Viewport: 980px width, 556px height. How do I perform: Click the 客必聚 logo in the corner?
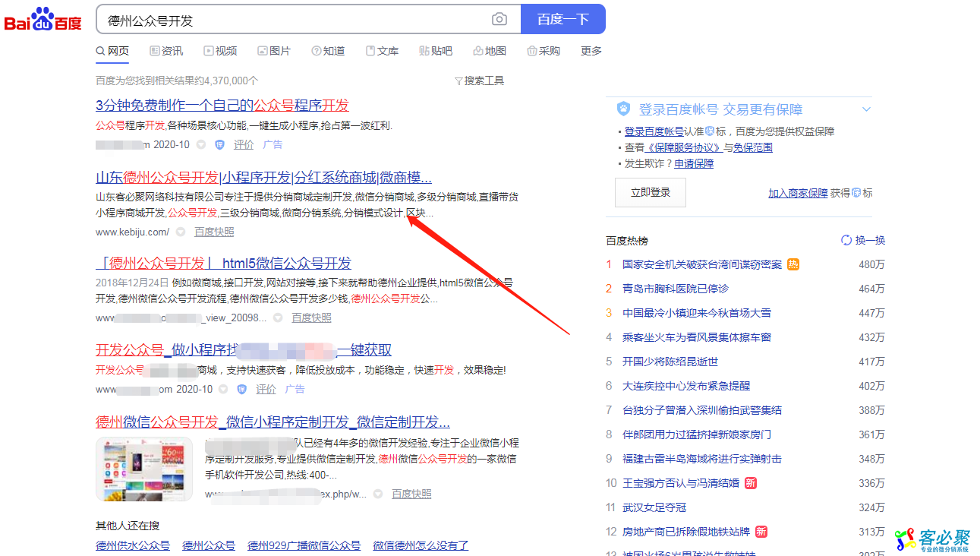pyautogui.click(x=933, y=540)
